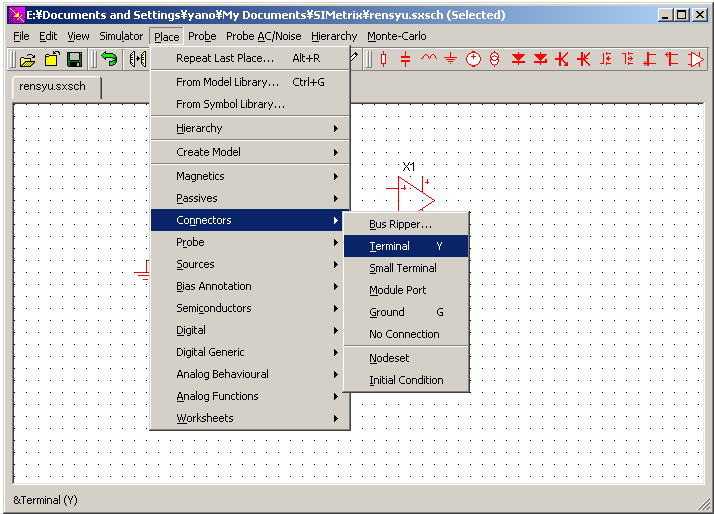Image resolution: width=714 pixels, height=514 pixels.
Task: Expand the Hierarchy submenu in Place menu
Action: [250, 128]
